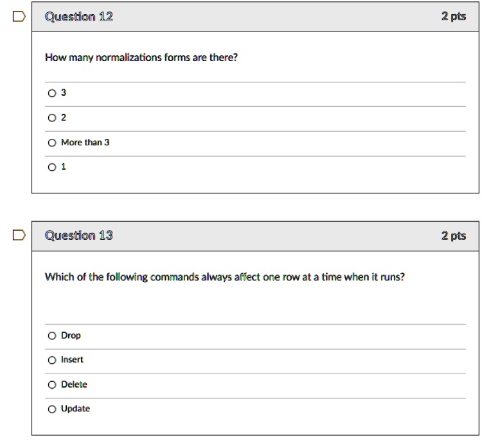This screenshot has width=491, height=448.
Task: Choose the Insert radio option
Action: tap(52, 360)
